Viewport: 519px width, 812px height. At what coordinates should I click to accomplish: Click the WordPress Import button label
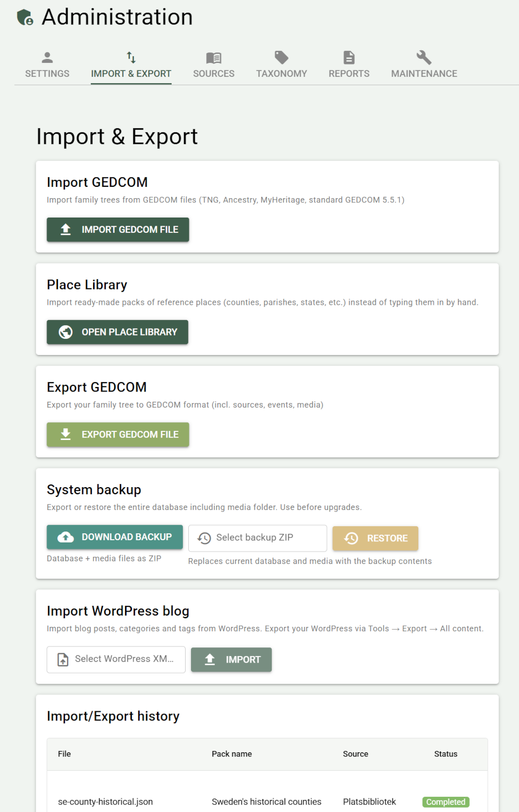click(243, 659)
